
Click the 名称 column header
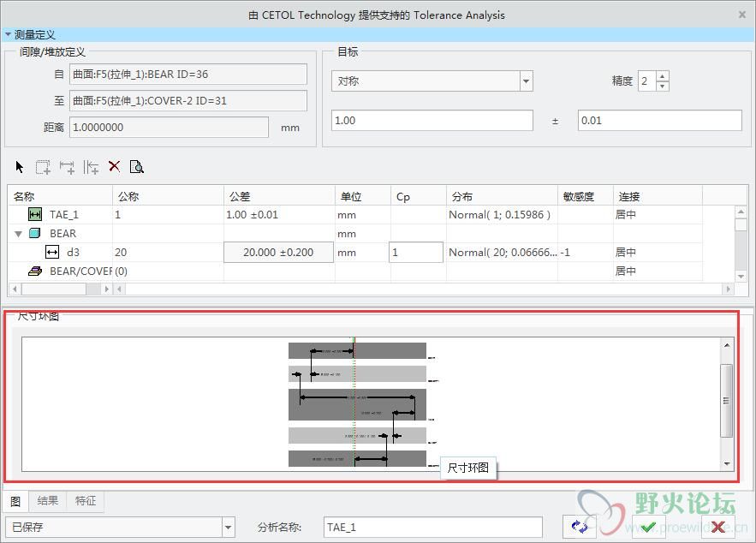click(x=60, y=196)
